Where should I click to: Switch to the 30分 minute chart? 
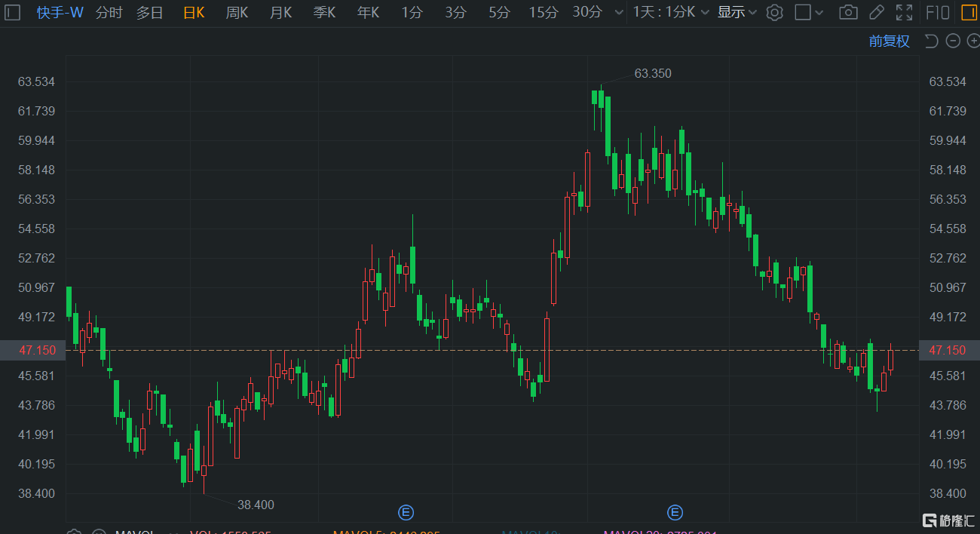point(587,12)
